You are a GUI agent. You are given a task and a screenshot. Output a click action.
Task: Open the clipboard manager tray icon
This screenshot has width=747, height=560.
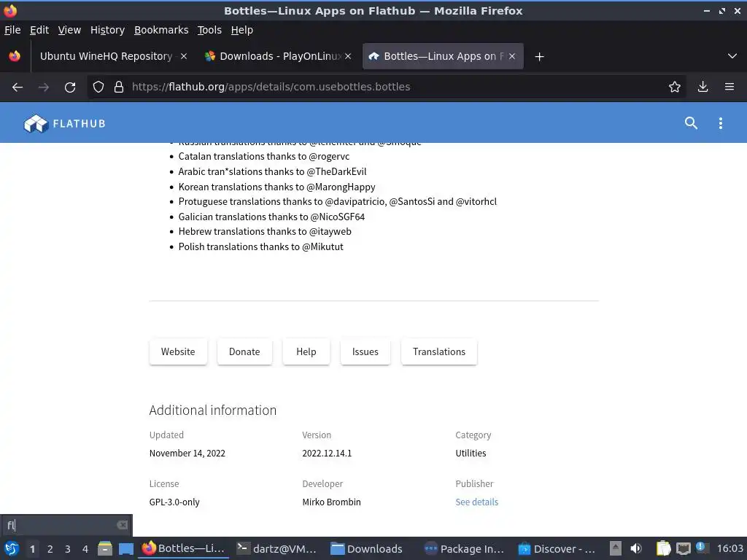click(662, 548)
